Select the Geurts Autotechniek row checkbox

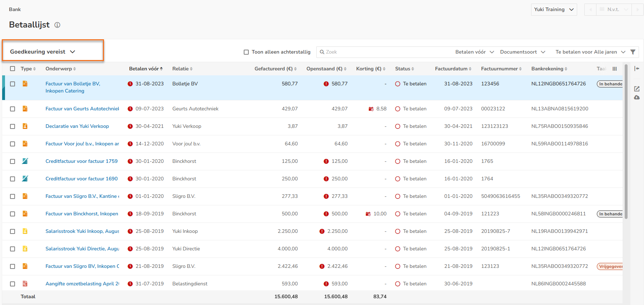tap(13, 109)
